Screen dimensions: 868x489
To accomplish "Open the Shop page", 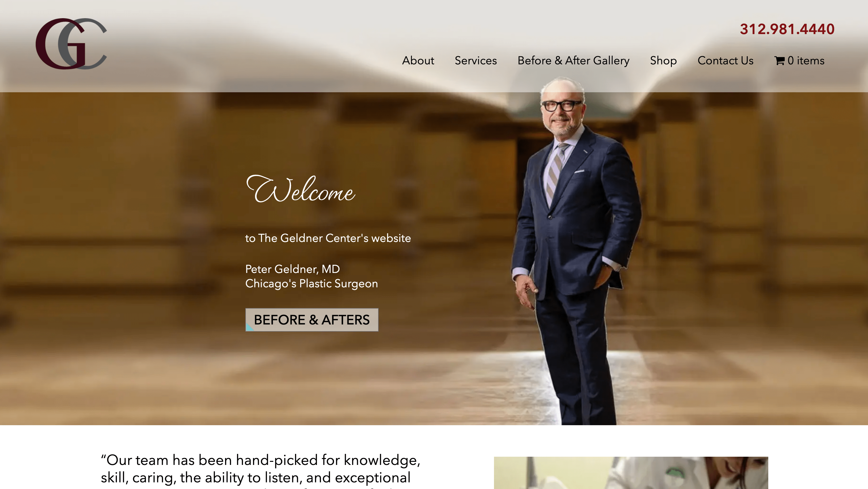I will tap(663, 61).
